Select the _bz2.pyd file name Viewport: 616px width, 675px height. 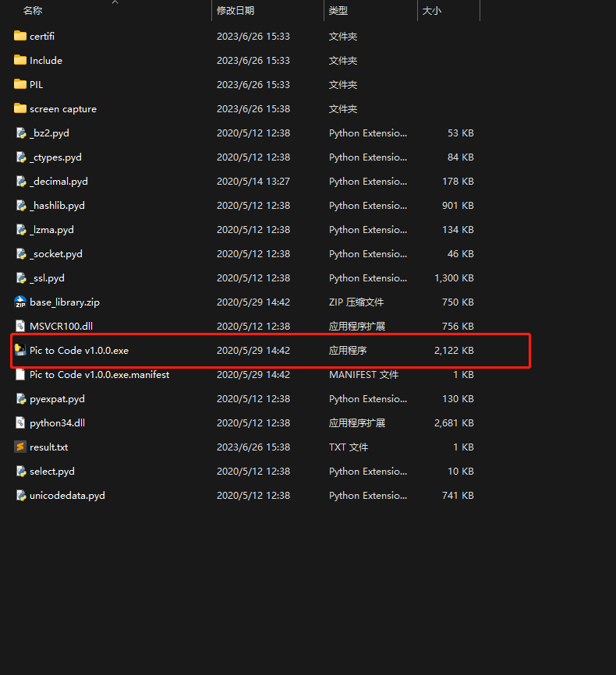[49, 133]
